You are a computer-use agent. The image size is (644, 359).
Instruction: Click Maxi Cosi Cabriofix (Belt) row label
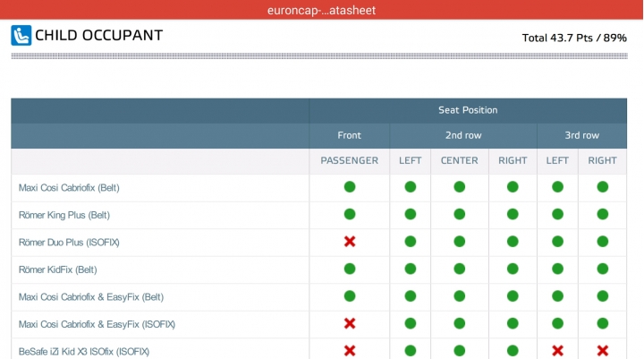click(x=69, y=188)
